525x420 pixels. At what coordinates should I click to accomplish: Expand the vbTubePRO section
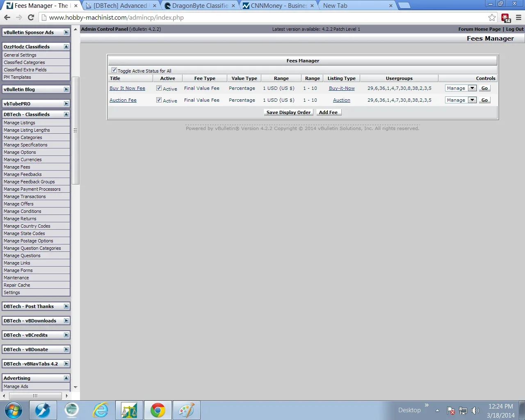click(66, 104)
